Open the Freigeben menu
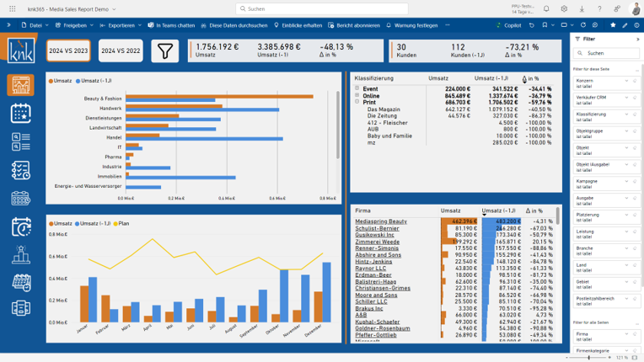Image resolution: width=644 pixels, height=362 pixels. 74,25
